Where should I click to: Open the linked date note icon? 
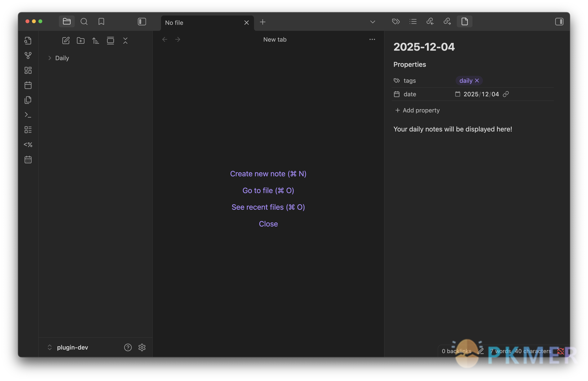click(506, 94)
